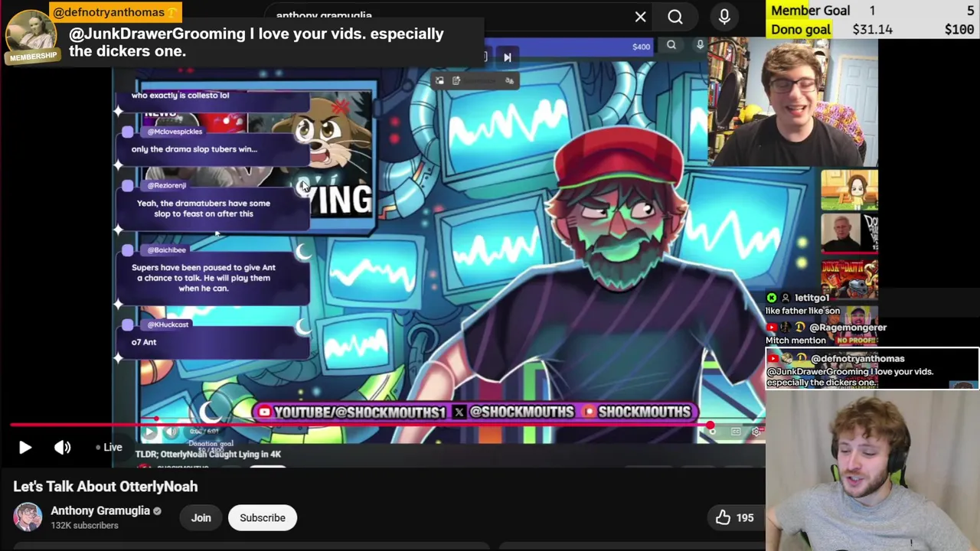Open the second old-man video thumbnail in the sidebar

click(x=849, y=233)
